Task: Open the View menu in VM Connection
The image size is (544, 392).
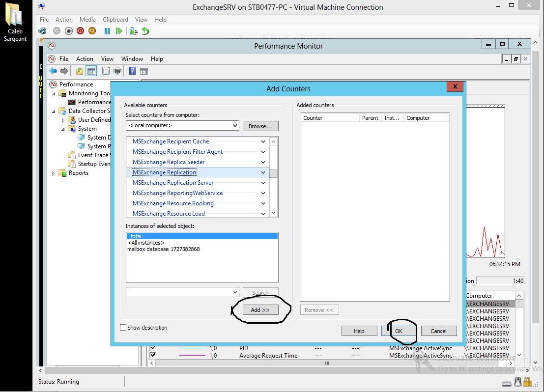Action: (x=141, y=20)
